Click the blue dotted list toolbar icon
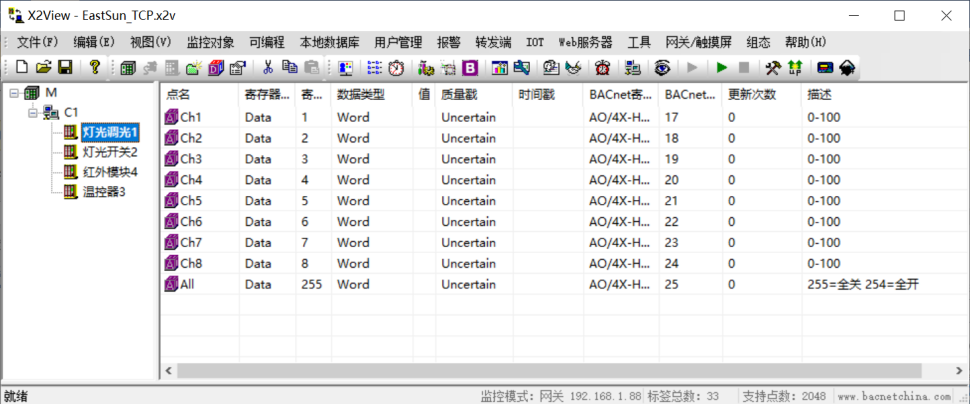The image size is (970, 404). [375, 67]
